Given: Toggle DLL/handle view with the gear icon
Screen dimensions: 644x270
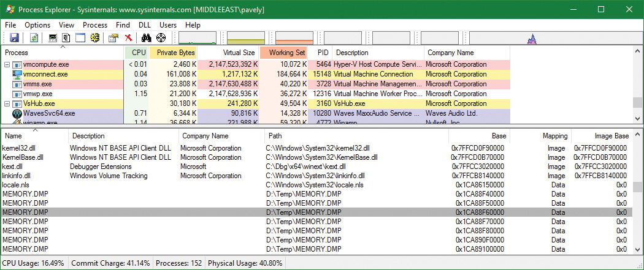Looking at the screenshot, I should pos(95,38).
